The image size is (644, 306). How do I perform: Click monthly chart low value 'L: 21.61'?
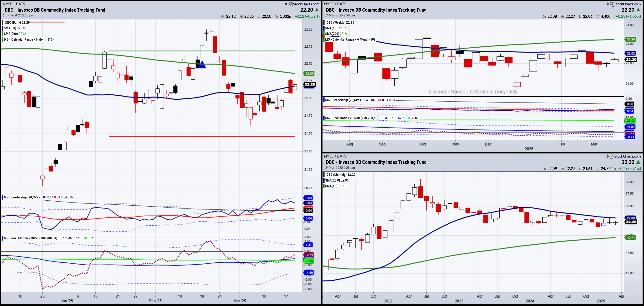click(x=586, y=169)
